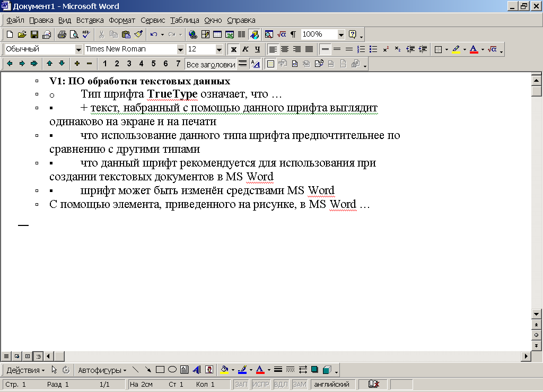Image resolution: width=543 pixels, height=392 pixels.
Task: Toggle bold formatting (Ж)
Action: [x=234, y=49]
